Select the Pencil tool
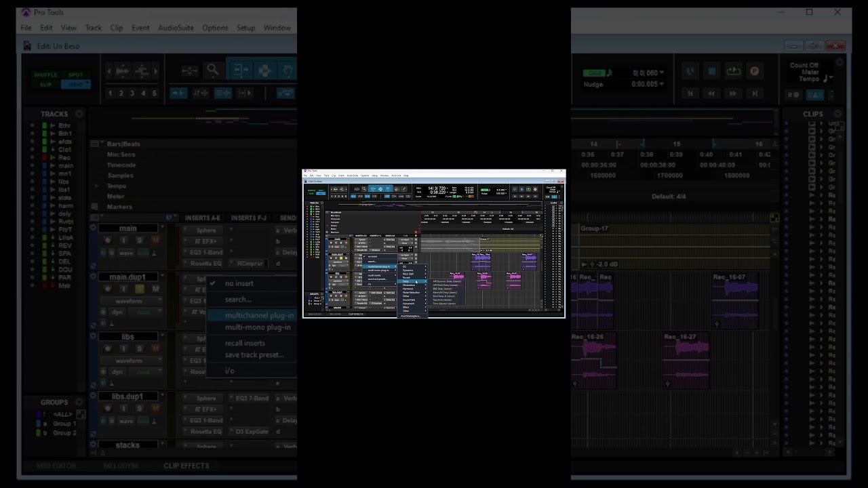868x488 pixels. [x=404, y=189]
